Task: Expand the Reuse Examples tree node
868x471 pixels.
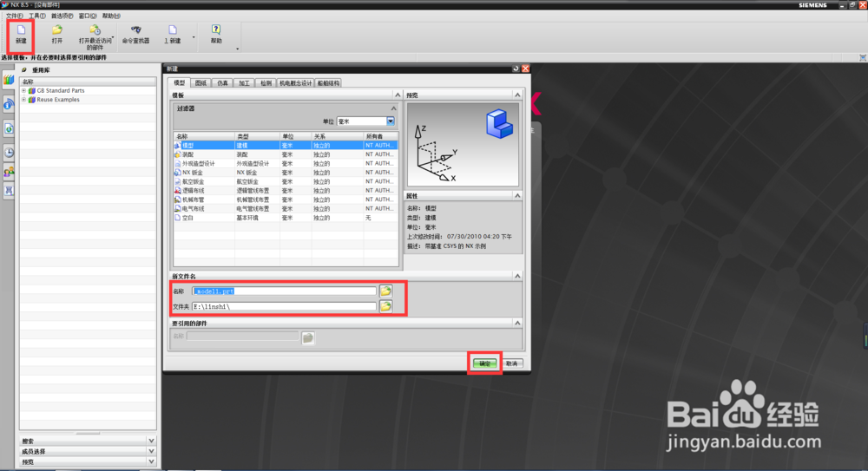Action: point(23,100)
